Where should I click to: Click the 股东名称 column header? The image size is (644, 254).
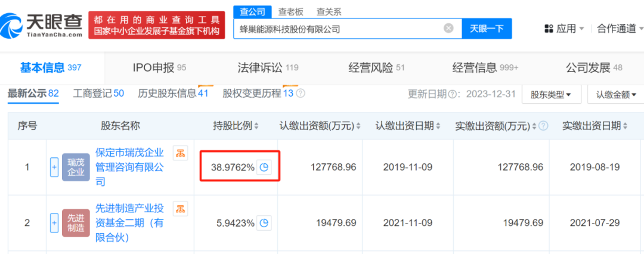point(120,126)
